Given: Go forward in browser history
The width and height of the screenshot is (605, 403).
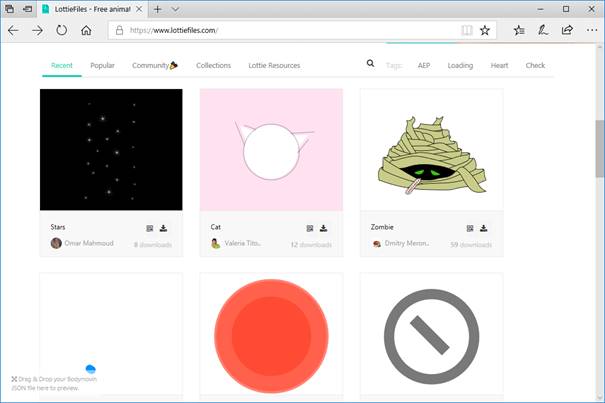Looking at the screenshot, I should [37, 30].
